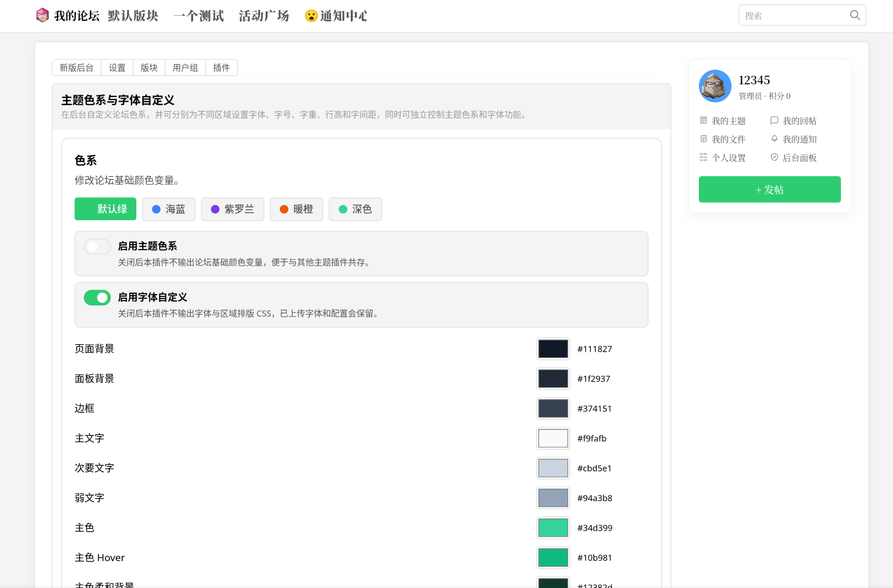Go to 默认版块 in navigation
The width and height of the screenshot is (893, 588).
[x=133, y=16]
